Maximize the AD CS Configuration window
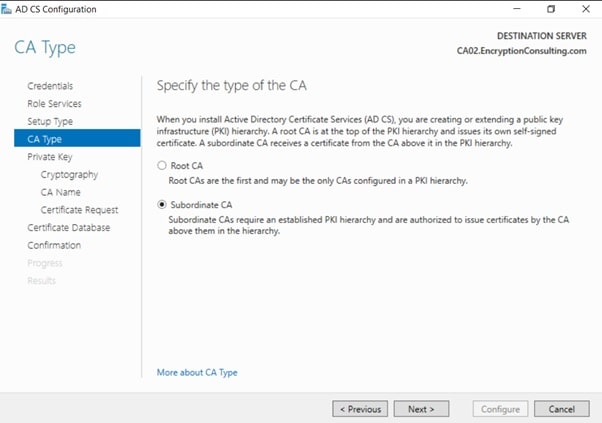Screen dimensions: 602x423 point(551,9)
